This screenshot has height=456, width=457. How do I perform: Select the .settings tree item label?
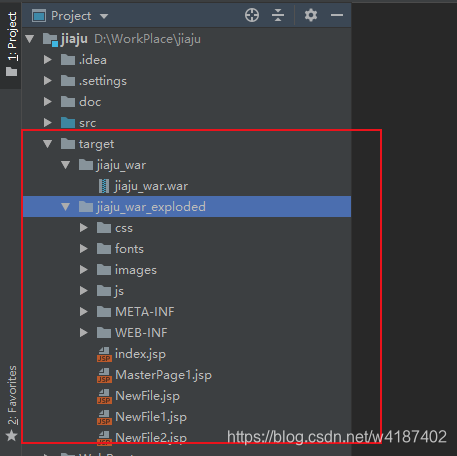coord(103,81)
